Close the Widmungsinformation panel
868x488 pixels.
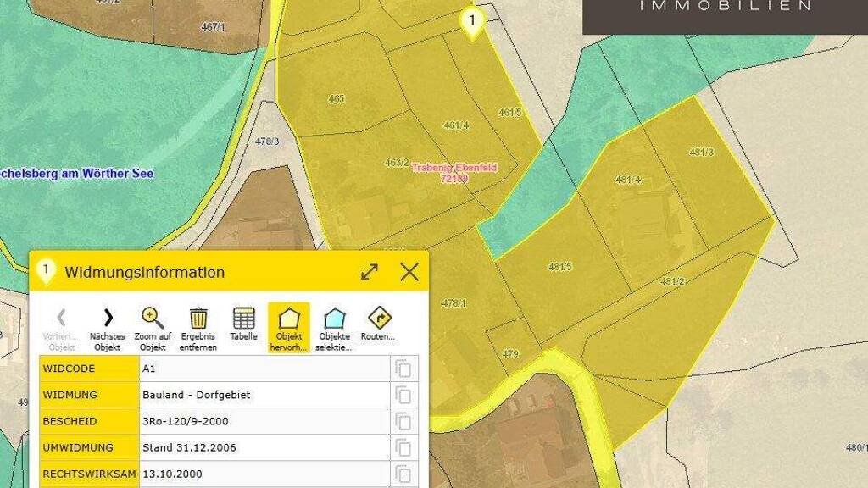(x=409, y=272)
